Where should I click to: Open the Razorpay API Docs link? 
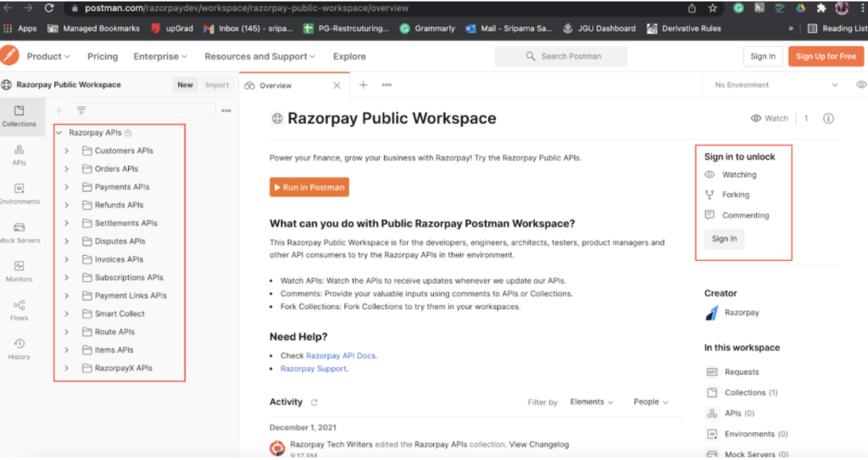(x=341, y=356)
